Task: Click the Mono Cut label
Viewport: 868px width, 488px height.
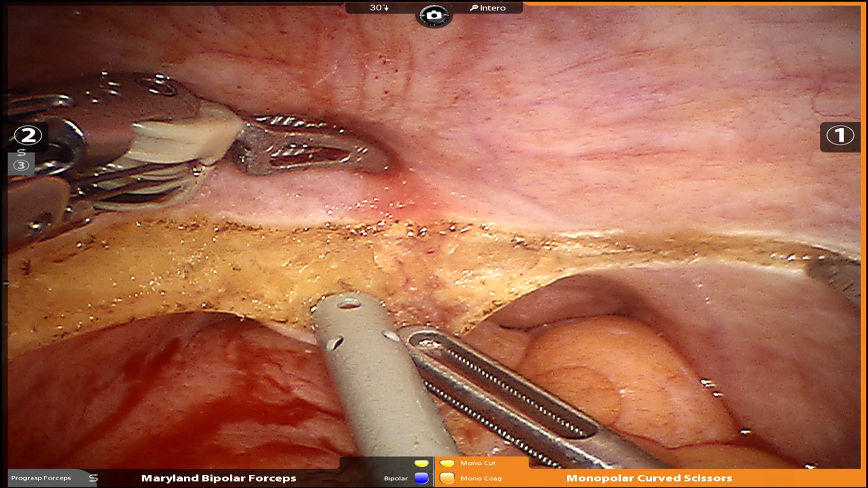Action: [x=478, y=463]
